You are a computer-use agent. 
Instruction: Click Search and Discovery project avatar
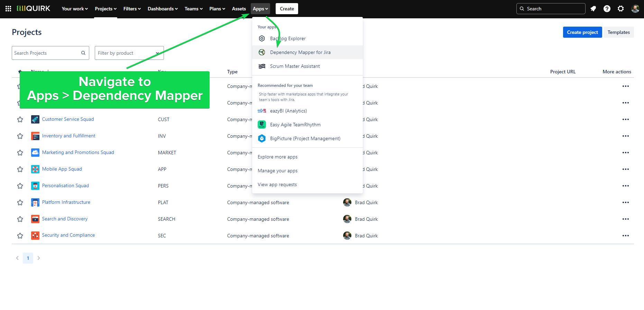35,219
